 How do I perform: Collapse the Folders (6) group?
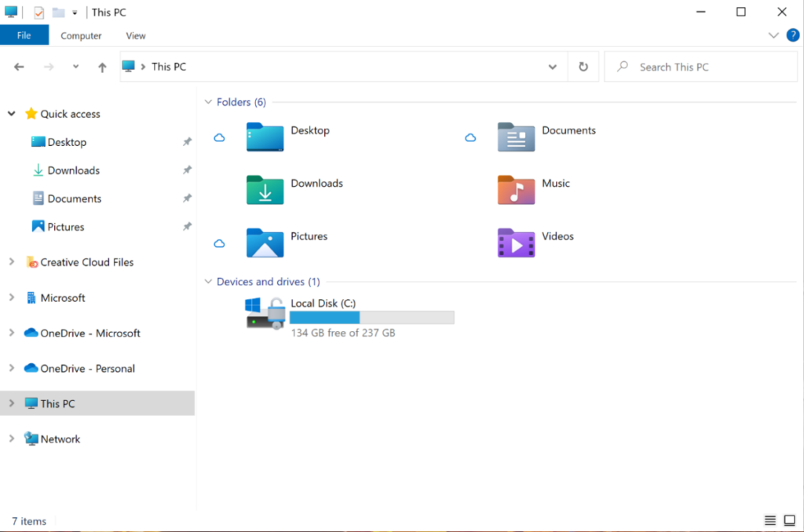[208, 102]
